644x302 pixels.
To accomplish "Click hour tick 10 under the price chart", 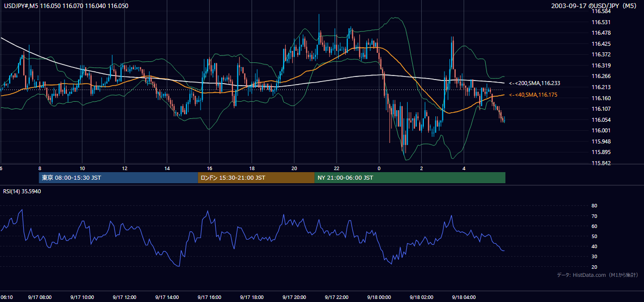I will tap(82, 169).
